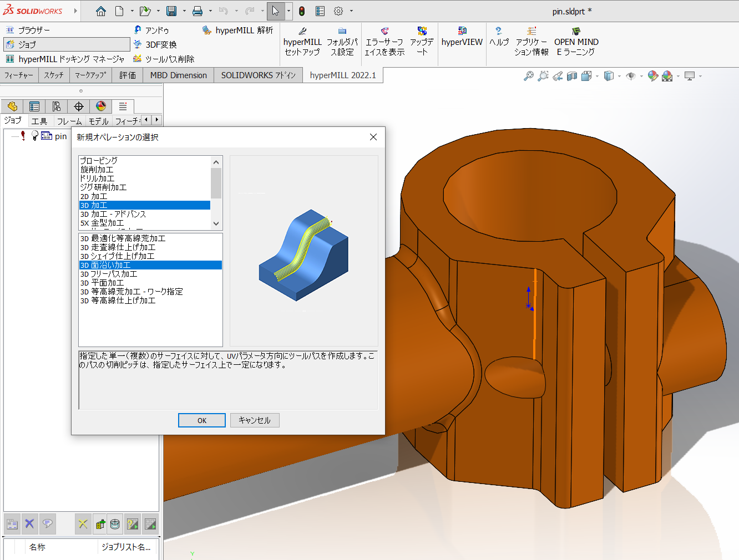Open the FeatureManager design tree tab icon
The image size is (739, 560).
coord(12,106)
